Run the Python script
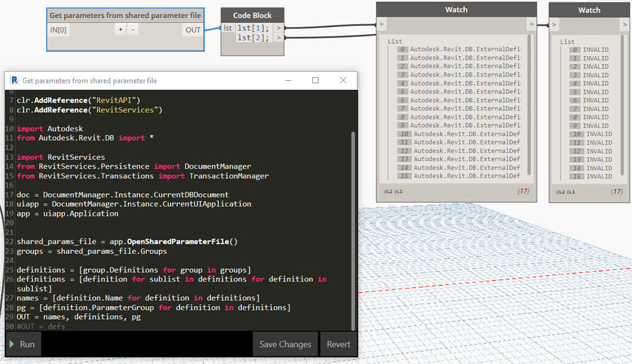 [x=22, y=344]
